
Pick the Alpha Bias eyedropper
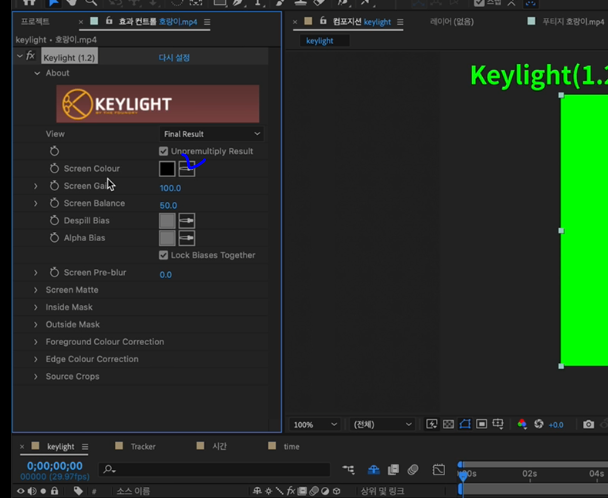point(187,238)
